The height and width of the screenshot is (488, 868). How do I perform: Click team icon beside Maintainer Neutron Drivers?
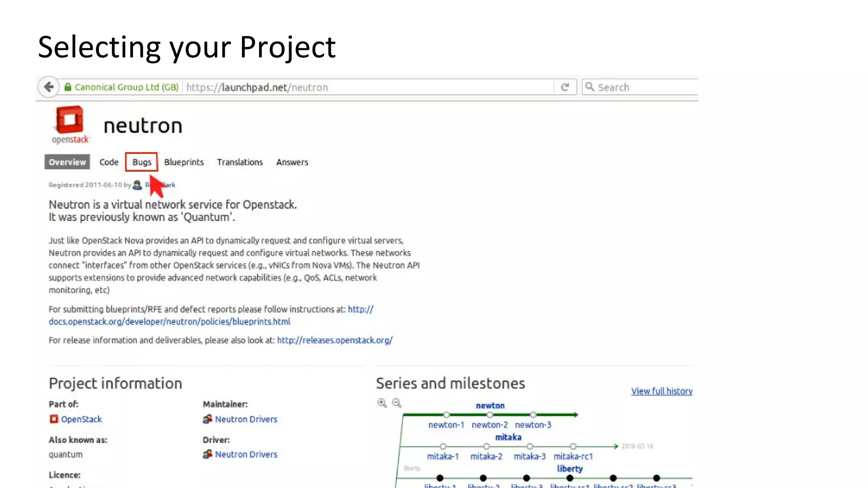(207, 419)
